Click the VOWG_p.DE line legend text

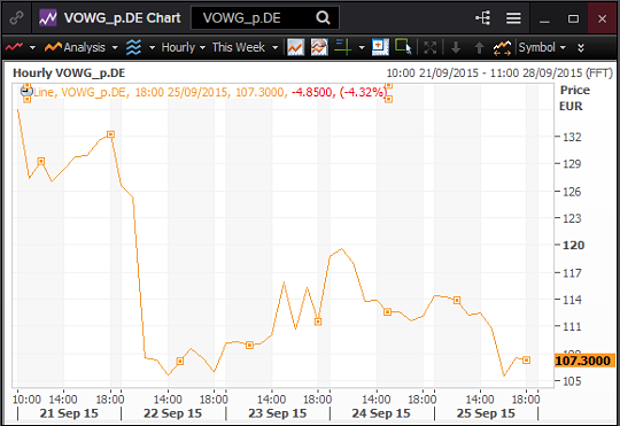[x=90, y=92]
